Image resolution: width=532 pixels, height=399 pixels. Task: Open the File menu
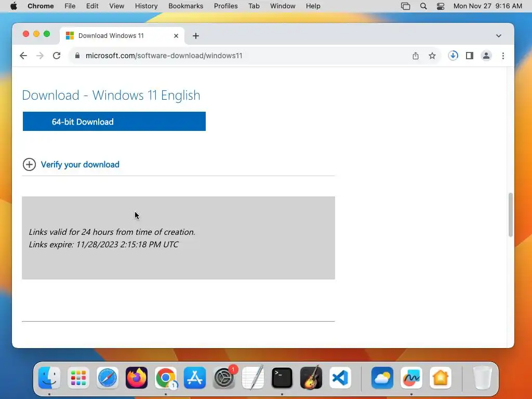pyautogui.click(x=70, y=6)
